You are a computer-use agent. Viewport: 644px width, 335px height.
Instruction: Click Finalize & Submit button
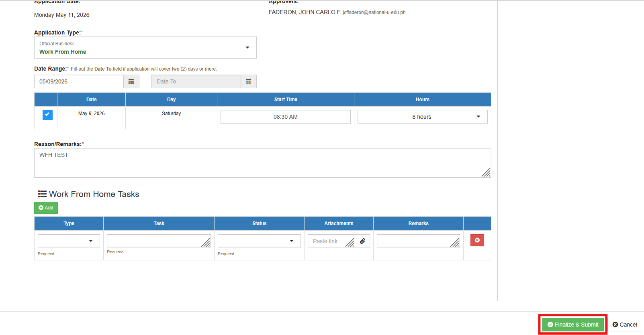click(573, 325)
